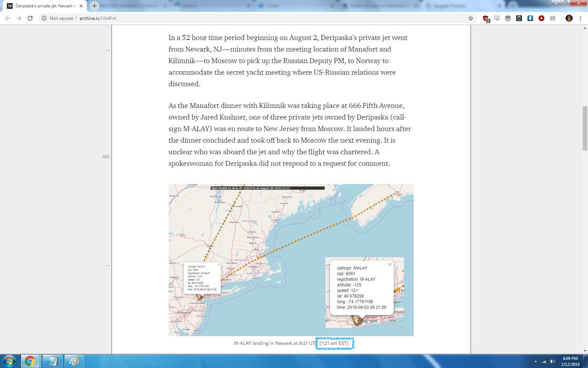Click "lat: 40.678299" in enlarged popup
Screen dimensions: 588x368
[x=350, y=296]
